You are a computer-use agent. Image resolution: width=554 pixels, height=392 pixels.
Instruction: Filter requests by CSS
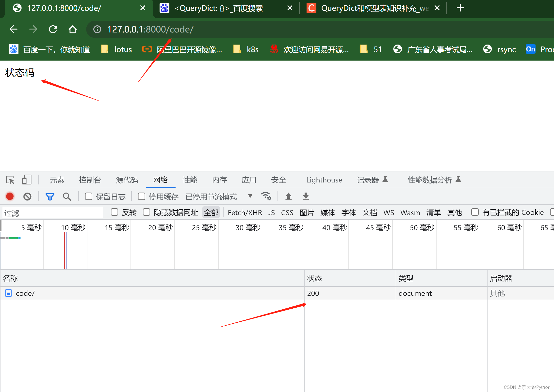click(x=287, y=212)
